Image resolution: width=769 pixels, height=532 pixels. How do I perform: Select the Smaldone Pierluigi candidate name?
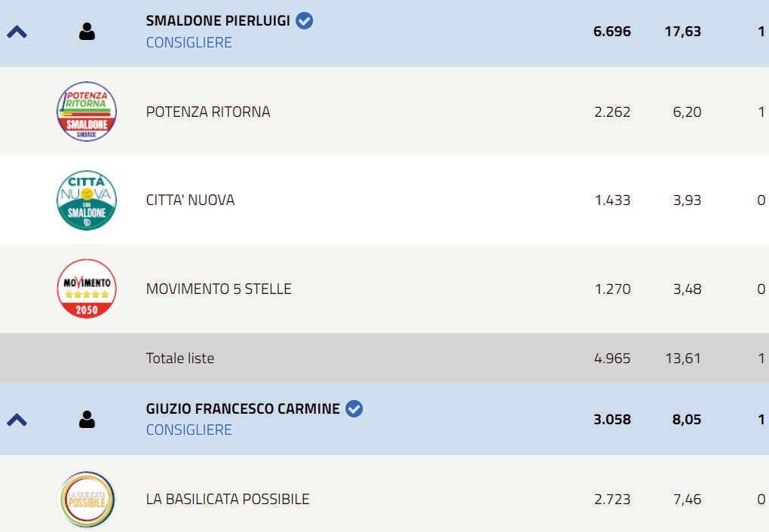[x=218, y=21]
